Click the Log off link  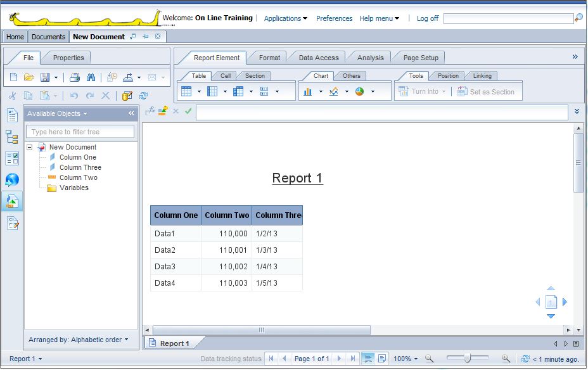[x=428, y=18]
